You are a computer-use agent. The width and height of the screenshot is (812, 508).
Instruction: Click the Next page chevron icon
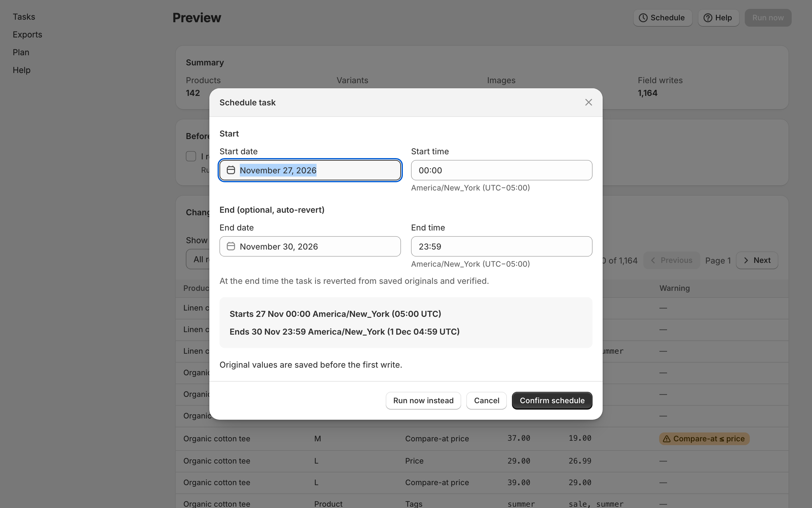746,260
